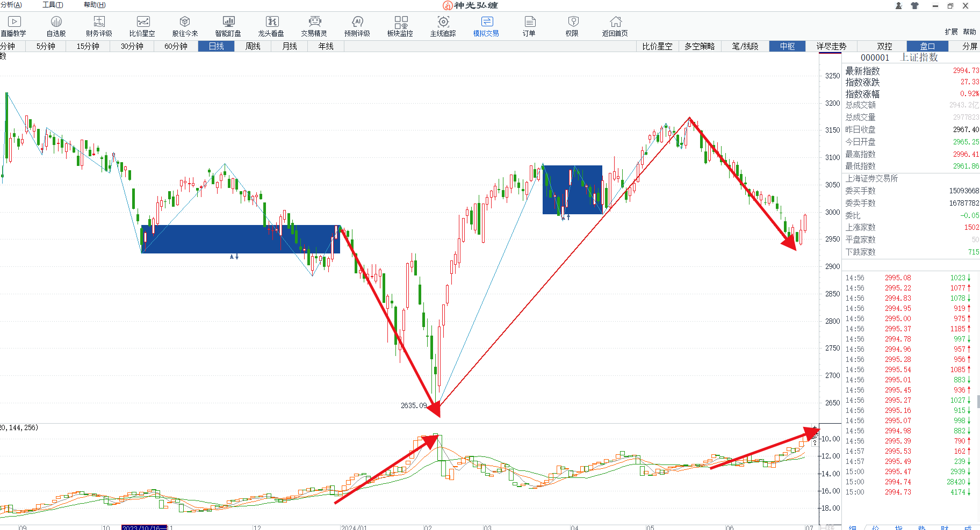Viewport: 980px width, 530px height.
Task: Open the 预测评级 AI forecast icon
Action: [x=357, y=26]
